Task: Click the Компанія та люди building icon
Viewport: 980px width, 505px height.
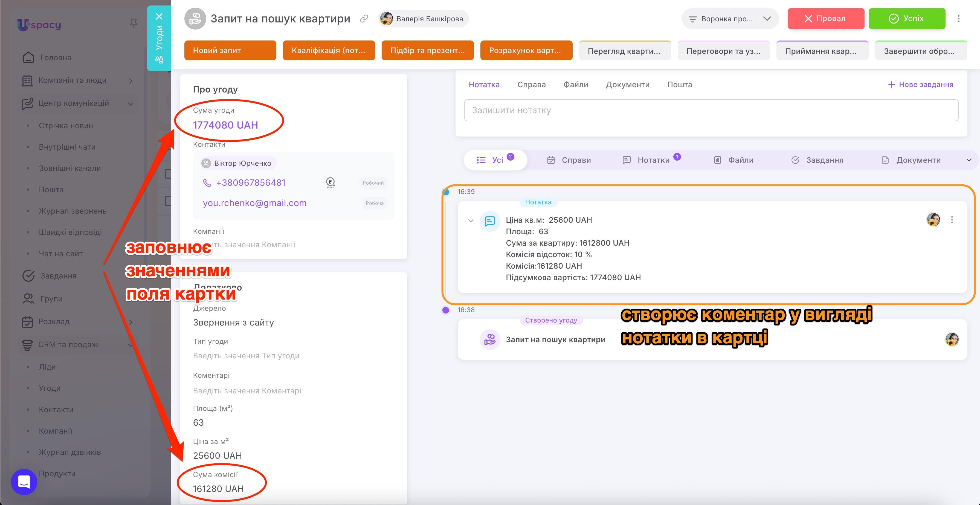Action: 27,81
